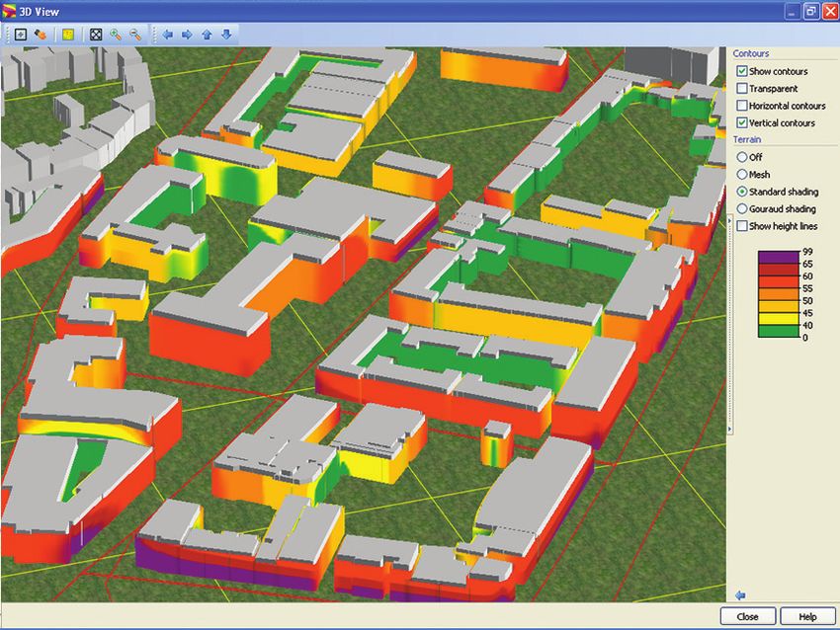Uncheck the Show contours checkbox
The image size is (840, 630).
pos(742,71)
